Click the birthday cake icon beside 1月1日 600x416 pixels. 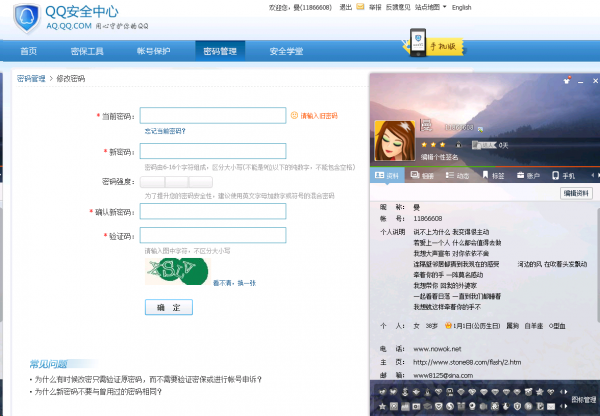448,326
